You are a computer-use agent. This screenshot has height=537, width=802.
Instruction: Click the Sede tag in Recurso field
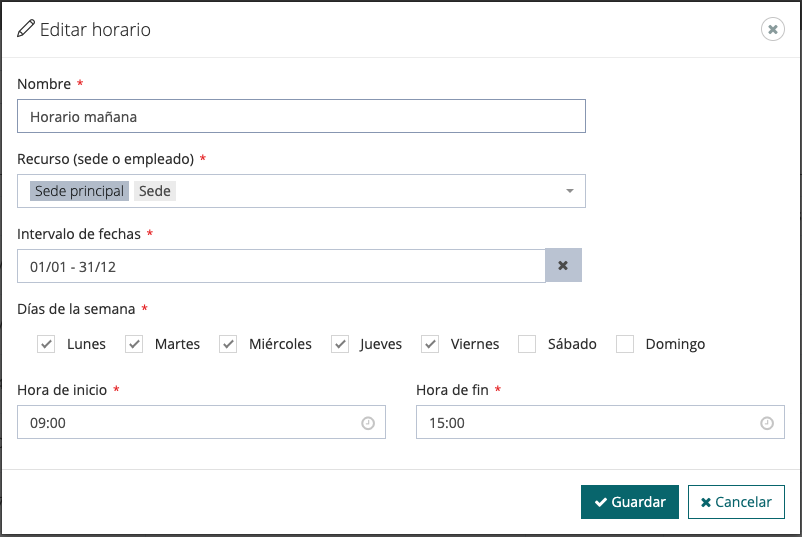coord(155,191)
